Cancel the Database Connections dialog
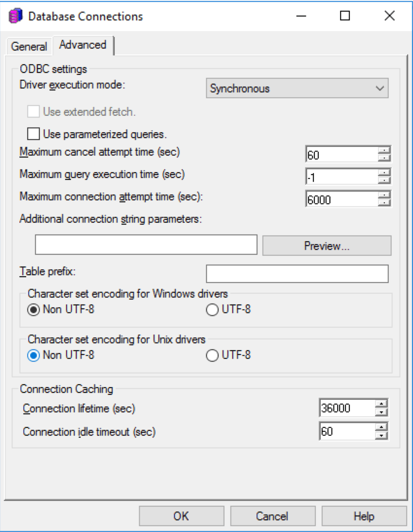The image size is (413, 532). 272,516
